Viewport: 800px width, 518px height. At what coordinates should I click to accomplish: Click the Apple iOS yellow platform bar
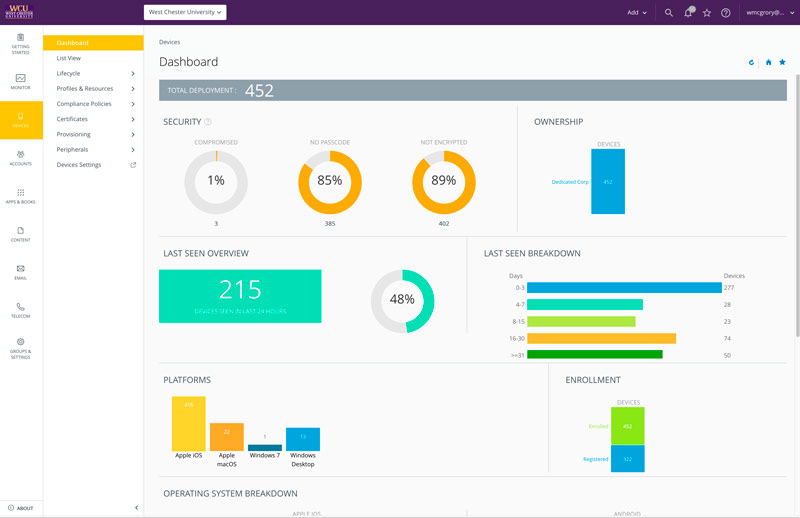coord(188,424)
